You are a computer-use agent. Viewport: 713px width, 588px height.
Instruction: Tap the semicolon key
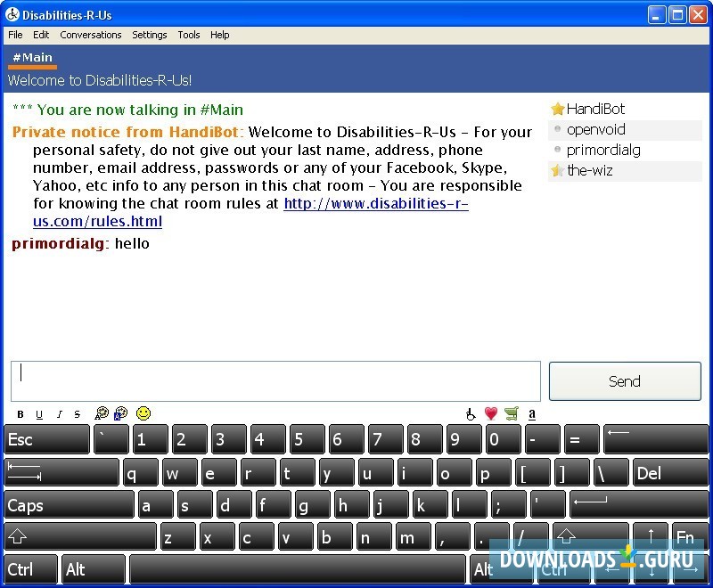(509, 504)
